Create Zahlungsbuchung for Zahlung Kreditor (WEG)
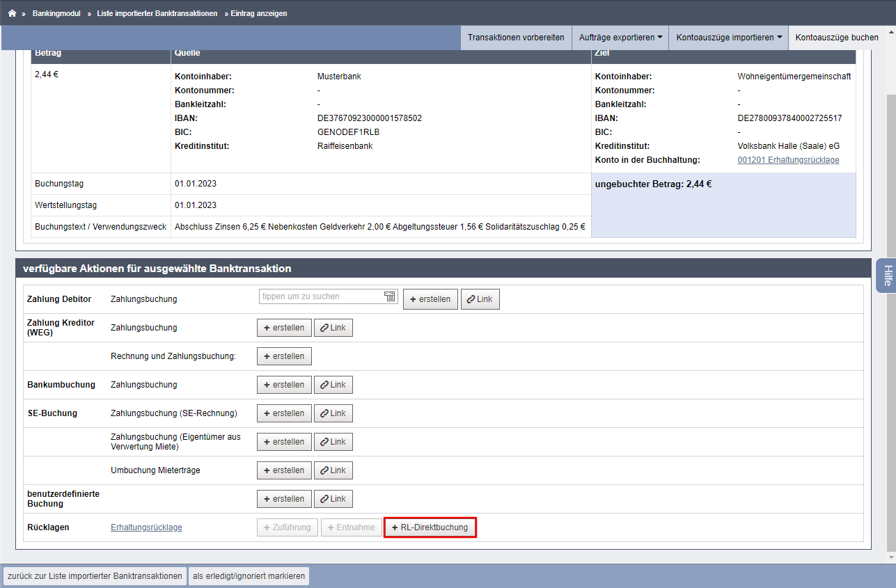 tap(284, 328)
